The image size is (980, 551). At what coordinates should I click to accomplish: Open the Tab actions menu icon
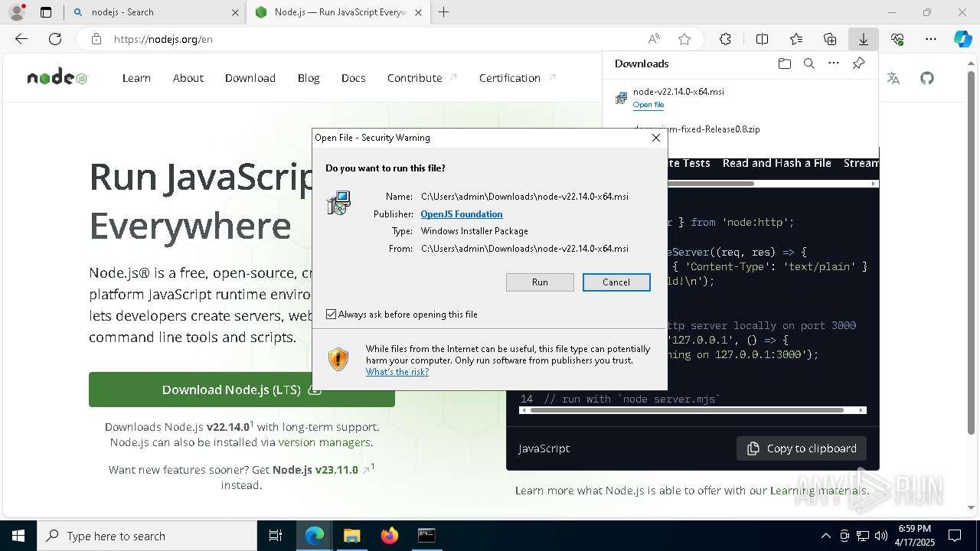pyautogui.click(x=46, y=12)
